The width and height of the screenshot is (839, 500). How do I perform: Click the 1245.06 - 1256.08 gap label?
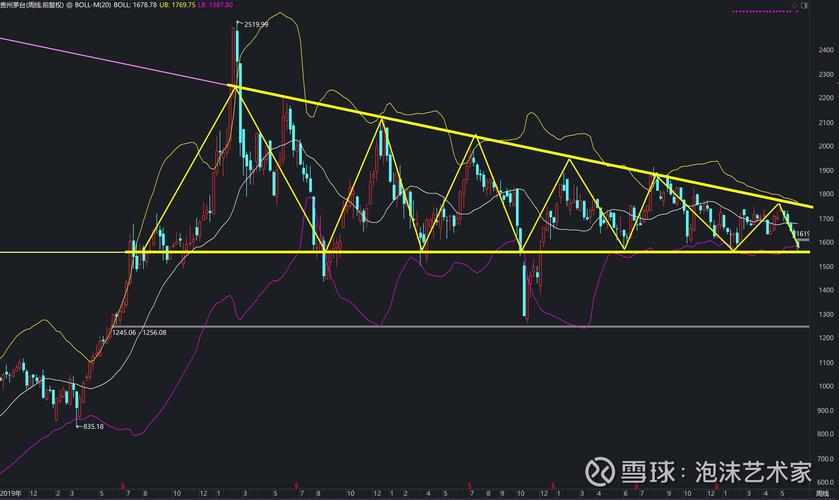(x=139, y=332)
